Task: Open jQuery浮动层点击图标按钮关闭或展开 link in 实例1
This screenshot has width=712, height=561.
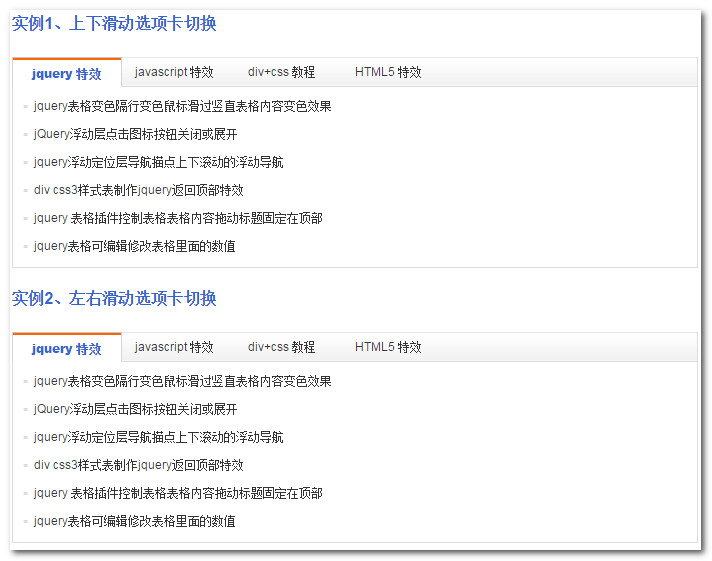Action: click(135, 134)
